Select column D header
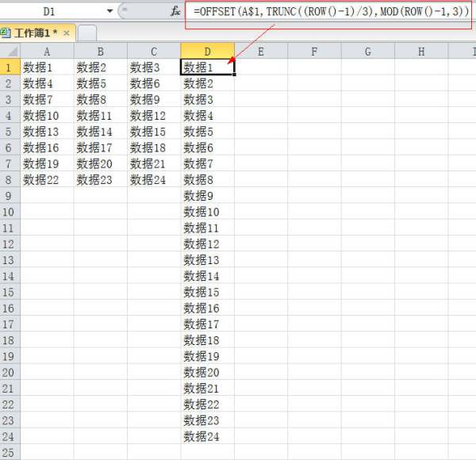 click(x=207, y=52)
